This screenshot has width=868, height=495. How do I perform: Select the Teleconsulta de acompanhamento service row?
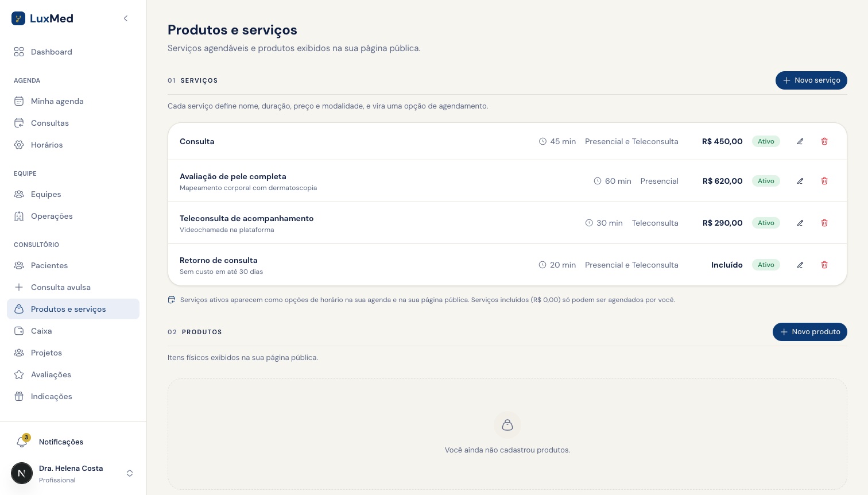pos(507,223)
